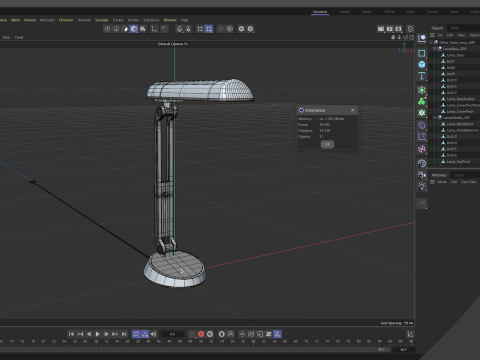
Task: Click the pink Field icon in palette
Action: [422, 149]
